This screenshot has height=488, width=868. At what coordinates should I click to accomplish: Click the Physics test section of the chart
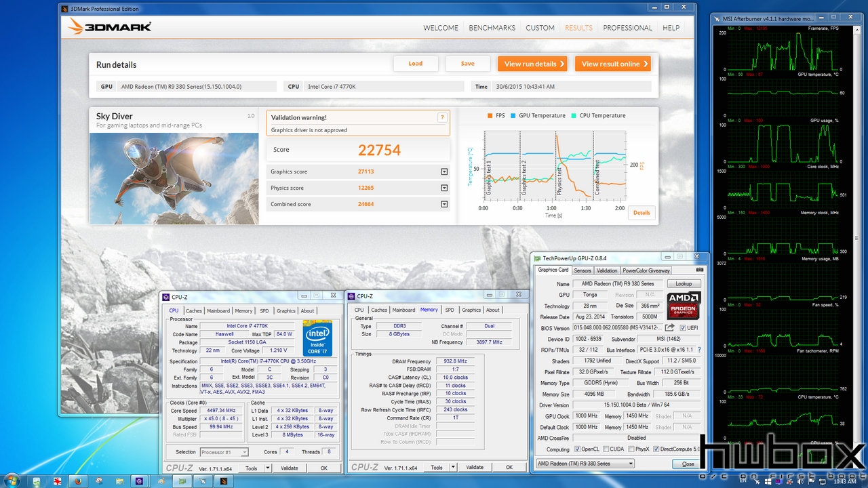[574, 164]
